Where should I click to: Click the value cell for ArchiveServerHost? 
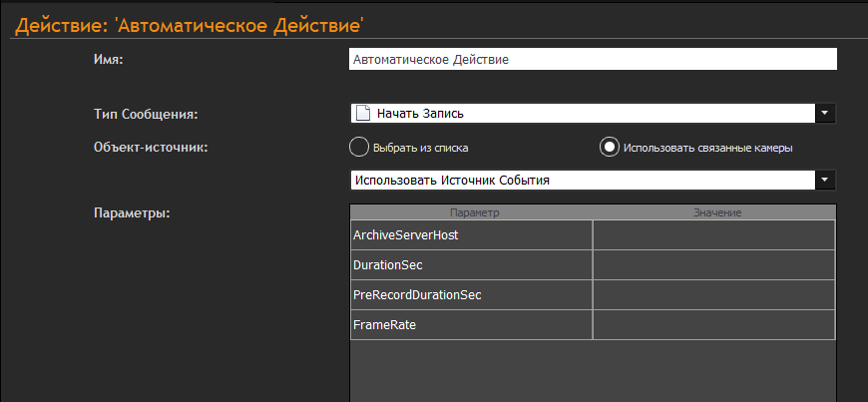click(x=713, y=235)
